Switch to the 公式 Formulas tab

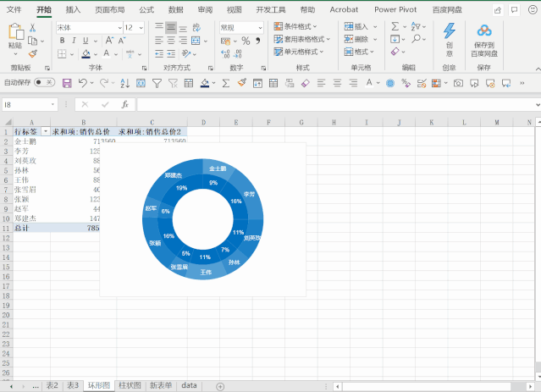(146, 9)
